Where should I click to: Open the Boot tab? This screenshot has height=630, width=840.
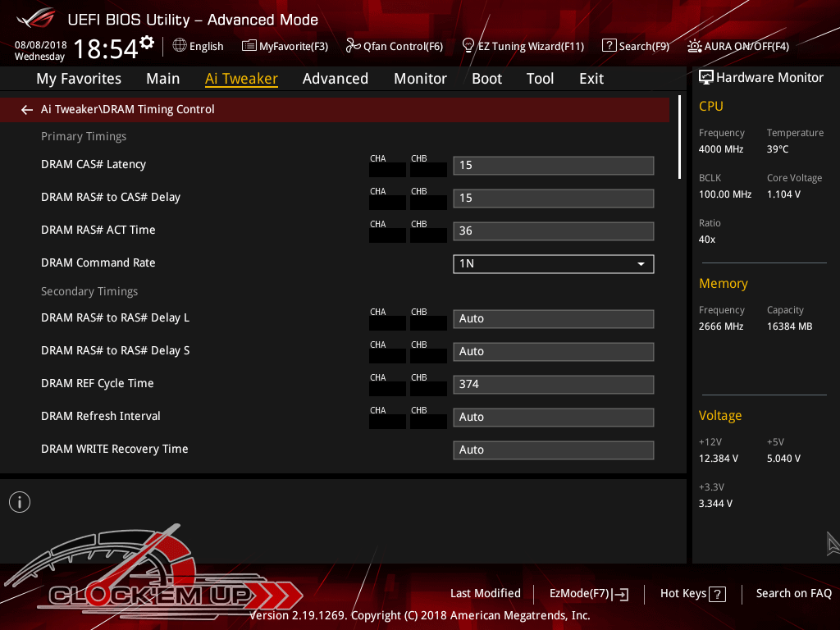pos(486,79)
